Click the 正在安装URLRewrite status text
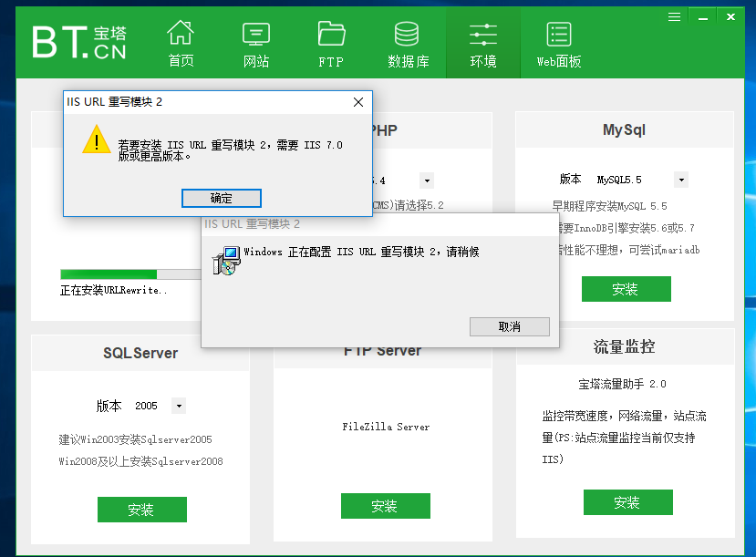This screenshot has height=557, width=756. point(113,290)
